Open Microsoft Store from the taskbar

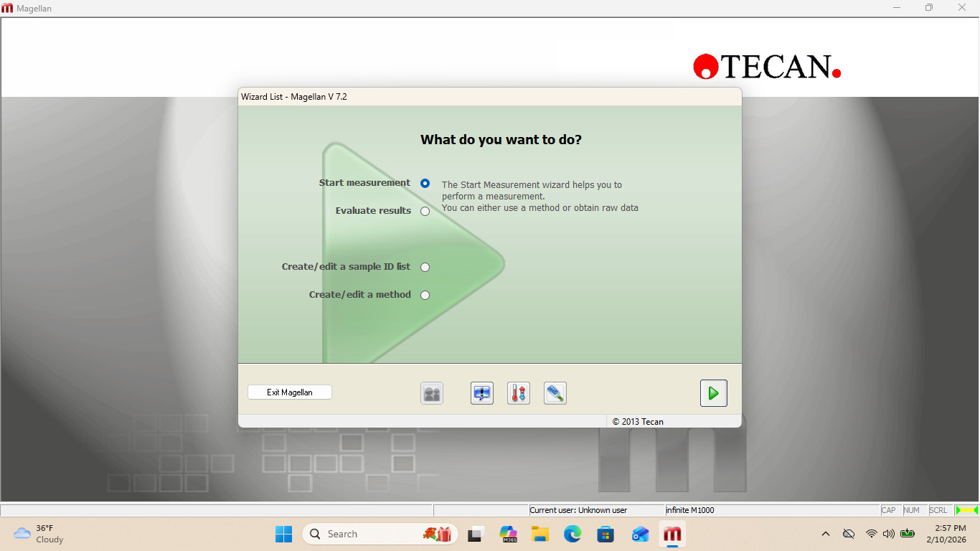[x=606, y=534]
